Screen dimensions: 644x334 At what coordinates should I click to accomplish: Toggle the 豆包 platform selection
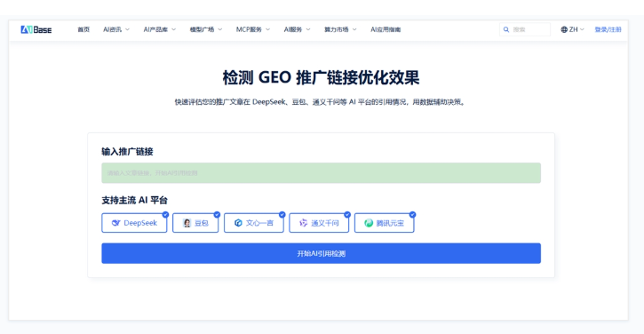pos(195,223)
